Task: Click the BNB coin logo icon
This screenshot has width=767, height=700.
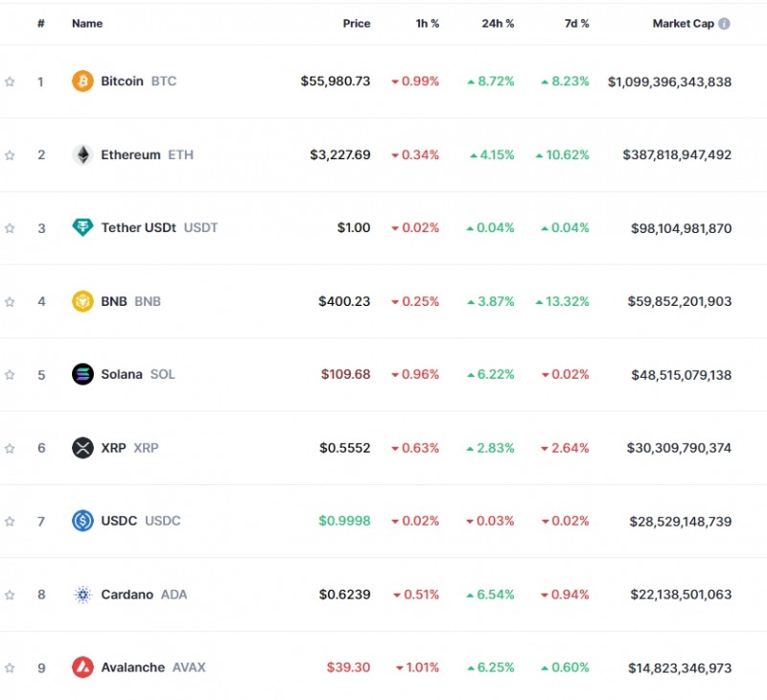Action: (82, 301)
